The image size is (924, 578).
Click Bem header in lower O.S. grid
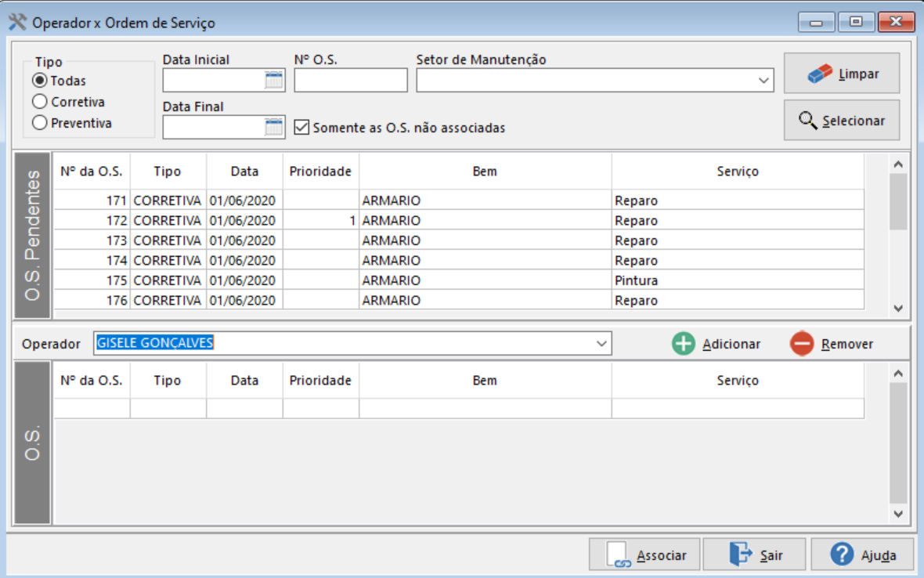click(485, 381)
